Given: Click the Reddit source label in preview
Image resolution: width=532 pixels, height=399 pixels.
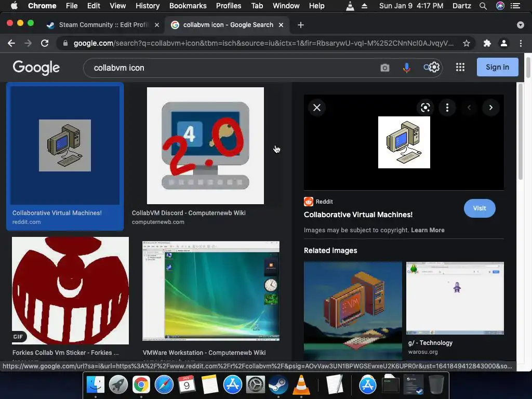Looking at the screenshot, I should (318, 202).
